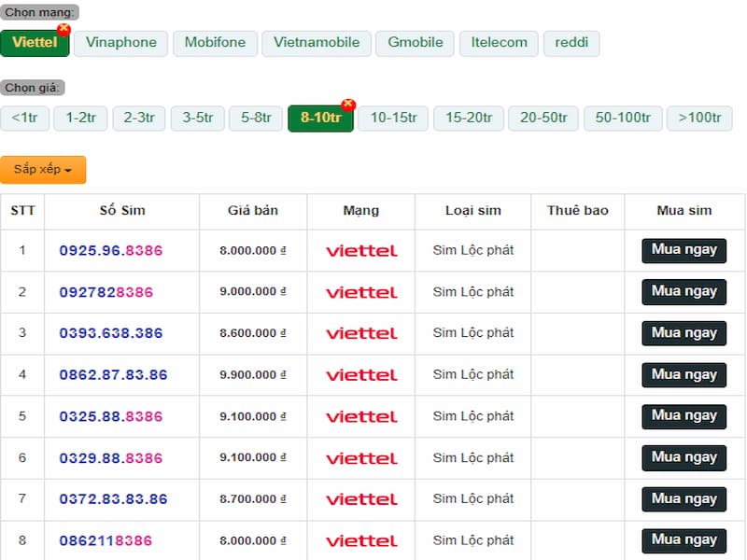
Task: Select Vinaphone network filter
Action: click(x=121, y=43)
